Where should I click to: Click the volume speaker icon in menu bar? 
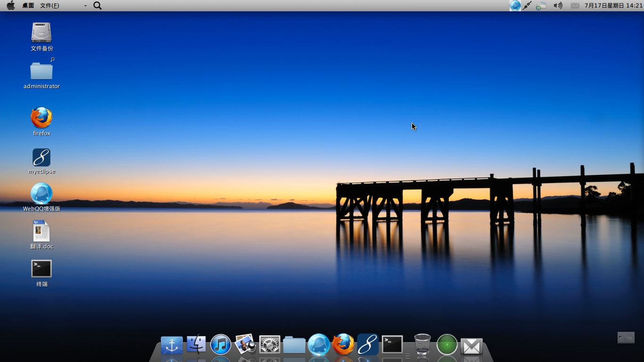click(x=558, y=6)
